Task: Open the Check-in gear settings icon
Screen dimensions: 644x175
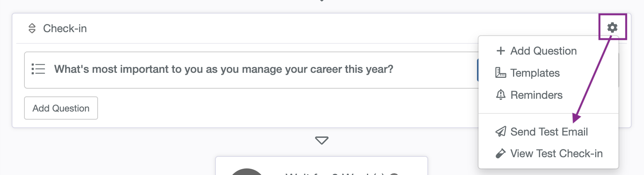Action: pyautogui.click(x=612, y=27)
